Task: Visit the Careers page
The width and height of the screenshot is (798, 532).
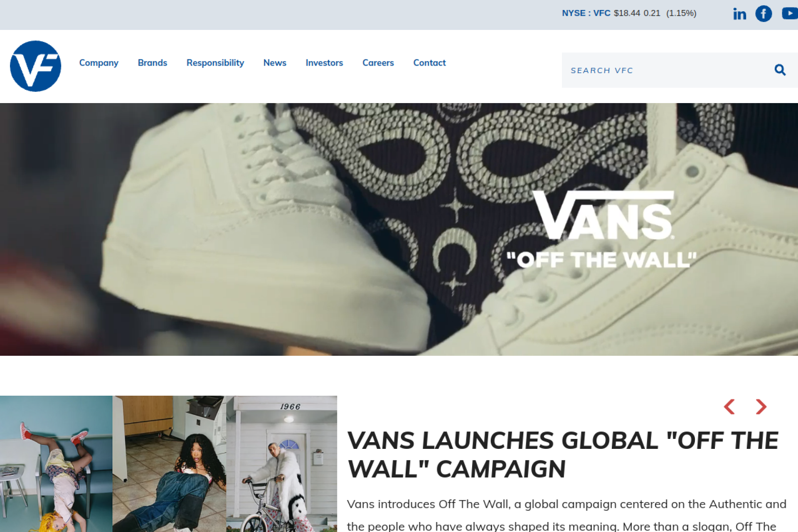Action: tap(378, 63)
